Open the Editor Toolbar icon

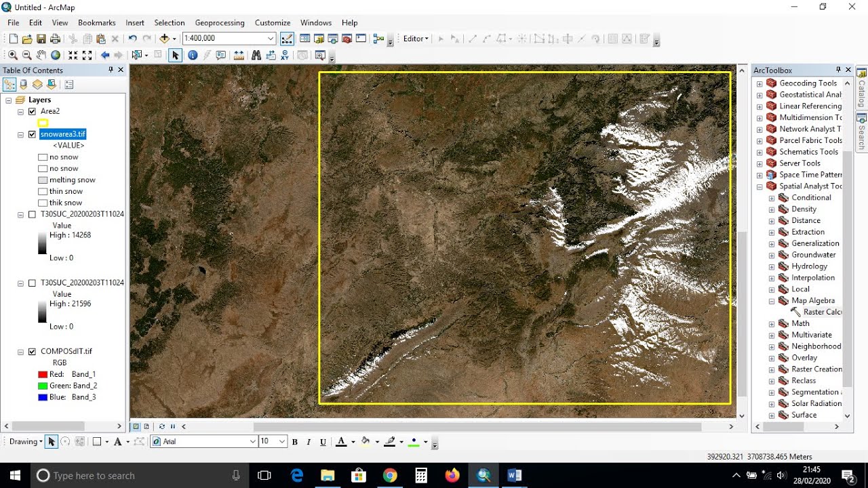pyautogui.click(x=287, y=39)
